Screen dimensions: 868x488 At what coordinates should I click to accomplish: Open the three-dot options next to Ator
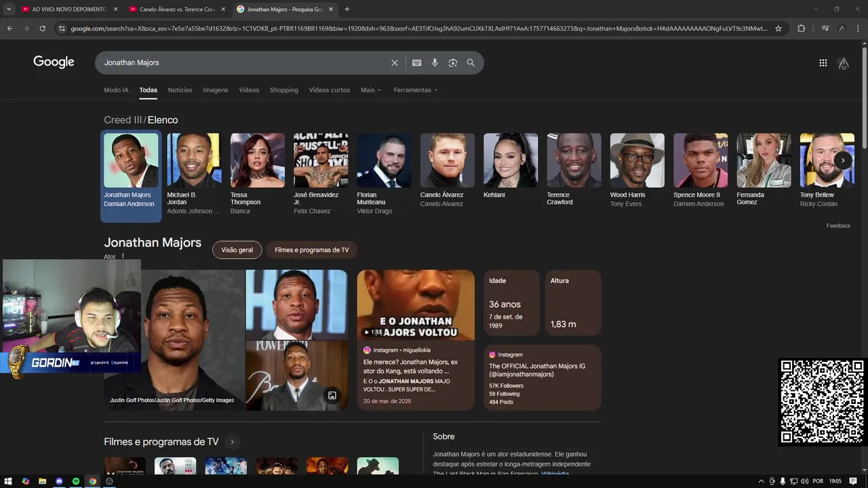123,256
